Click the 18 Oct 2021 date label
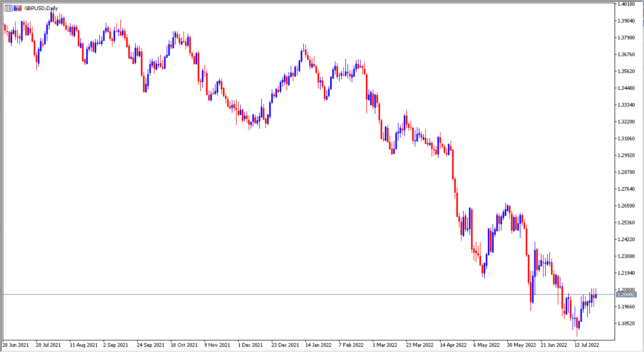The width and height of the screenshot is (644, 352). click(184, 345)
